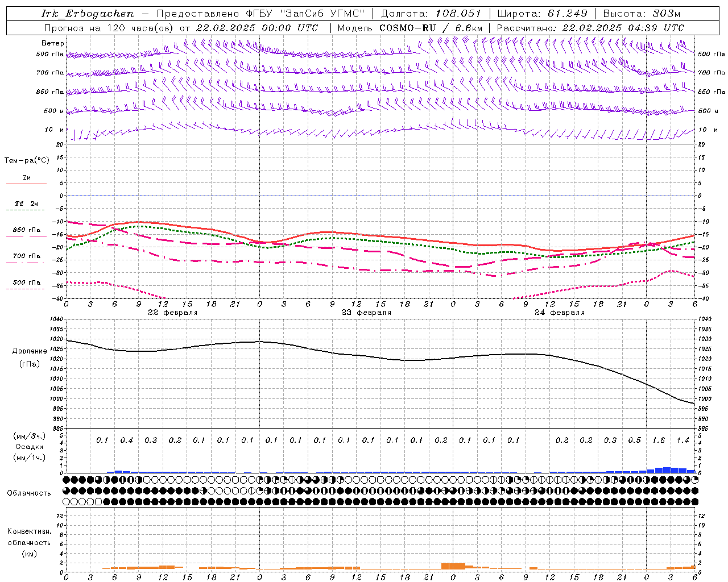728x582 pixels.
Task: Click the '2м' temperature legend entry
Action: pos(27,178)
